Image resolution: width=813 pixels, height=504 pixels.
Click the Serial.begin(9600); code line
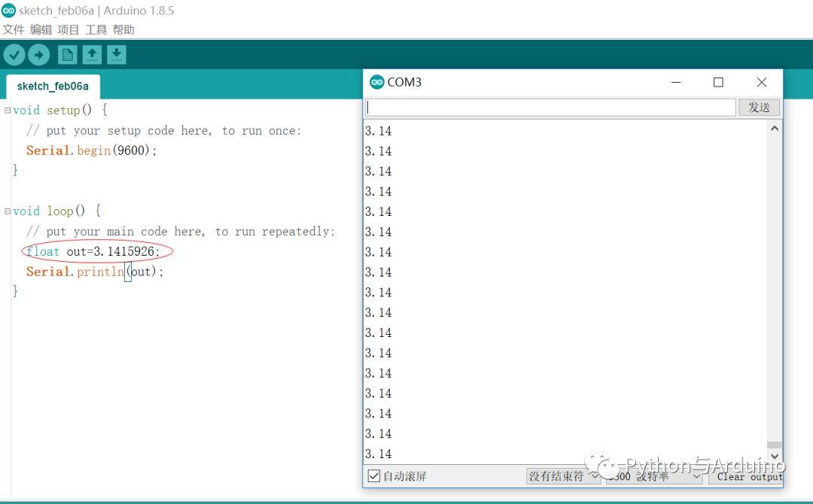pyautogui.click(x=91, y=150)
